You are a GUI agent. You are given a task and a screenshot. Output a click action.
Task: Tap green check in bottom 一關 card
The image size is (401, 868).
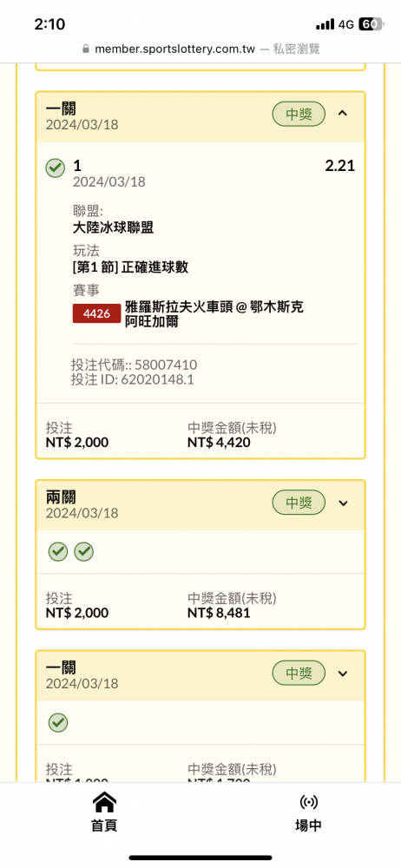[x=57, y=722]
